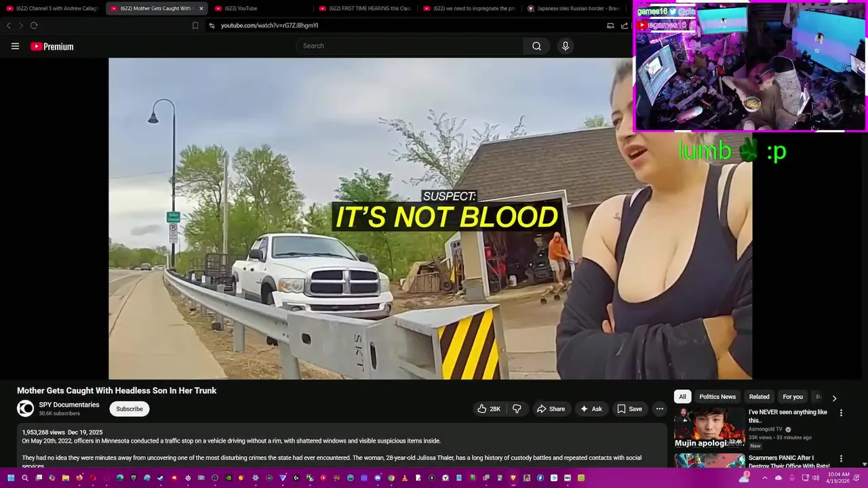868x488 pixels.
Task: Save video to playlist
Action: click(629, 409)
